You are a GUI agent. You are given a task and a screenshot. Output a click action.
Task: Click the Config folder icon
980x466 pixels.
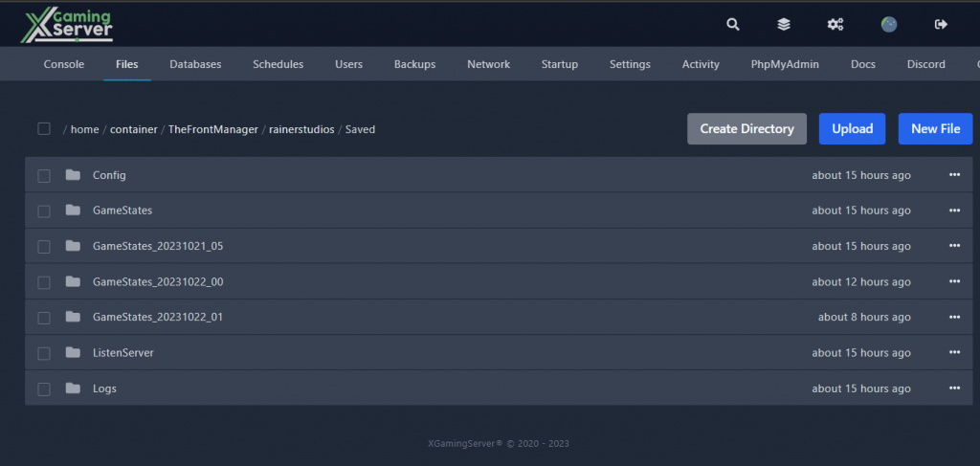73,175
